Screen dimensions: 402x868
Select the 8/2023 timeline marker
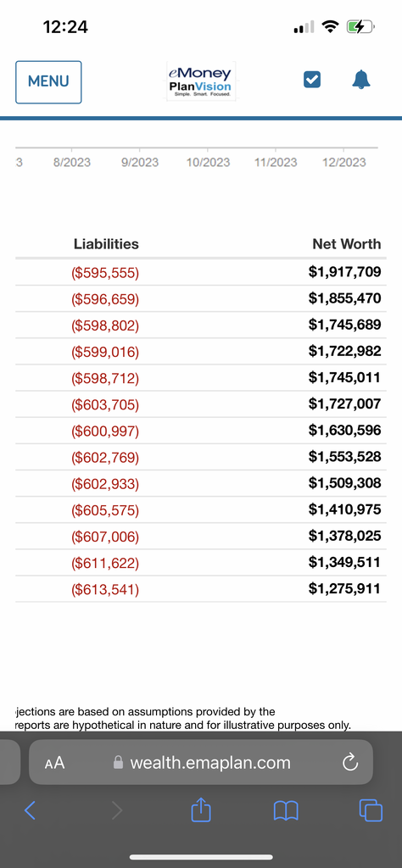click(x=72, y=162)
